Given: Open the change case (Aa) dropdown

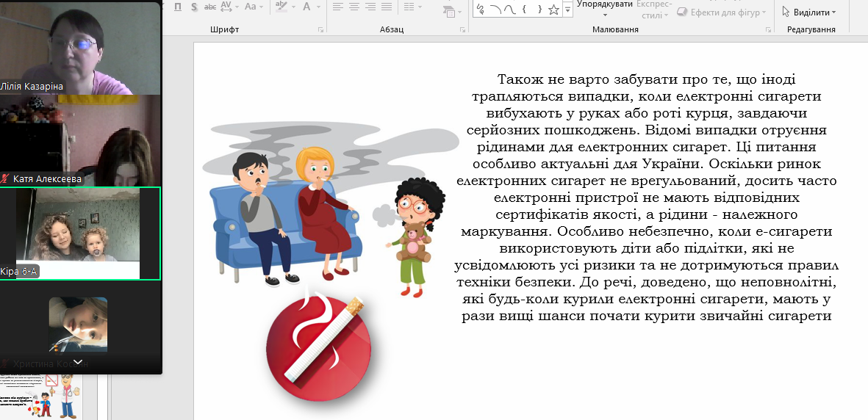Looking at the screenshot, I should coord(254,7).
